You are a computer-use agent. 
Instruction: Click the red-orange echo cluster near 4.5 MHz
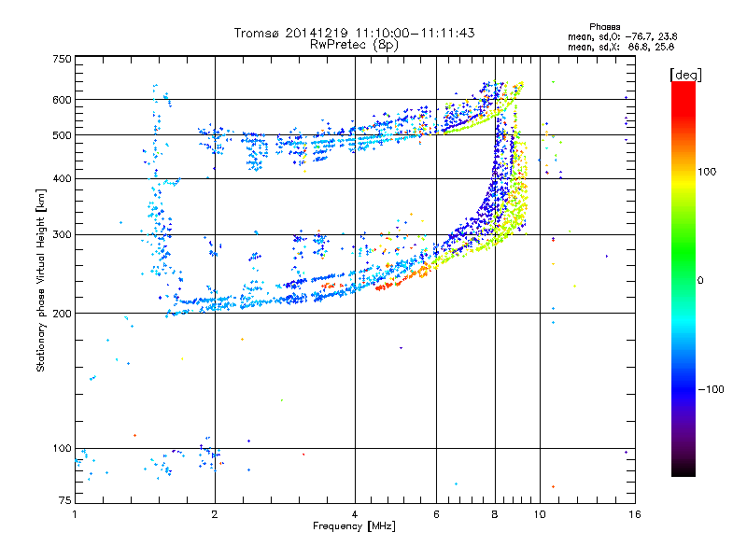pyautogui.click(x=387, y=286)
